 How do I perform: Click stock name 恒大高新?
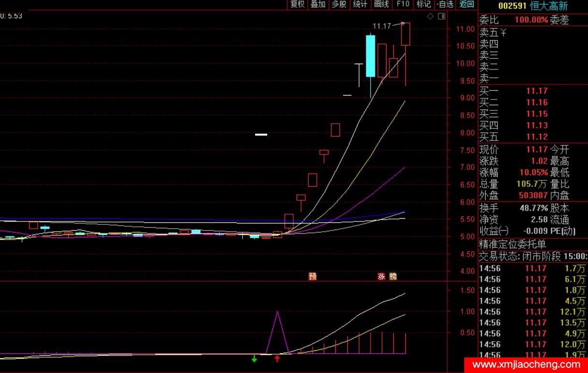pyautogui.click(x=549, y=6)
